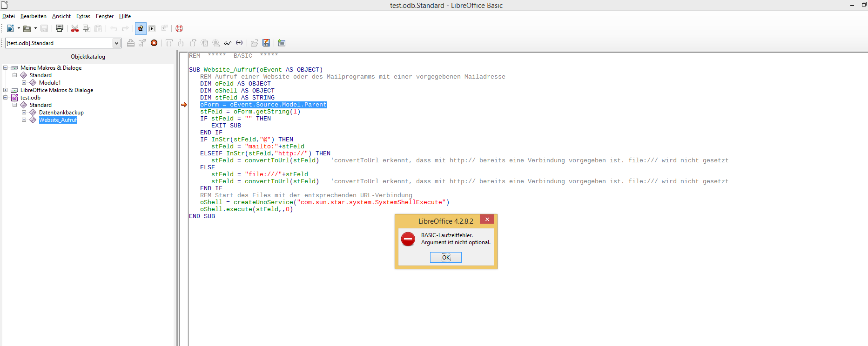Expand the Website_Aufruf module node
Viewport: 868px width, 346px height.
24,120
